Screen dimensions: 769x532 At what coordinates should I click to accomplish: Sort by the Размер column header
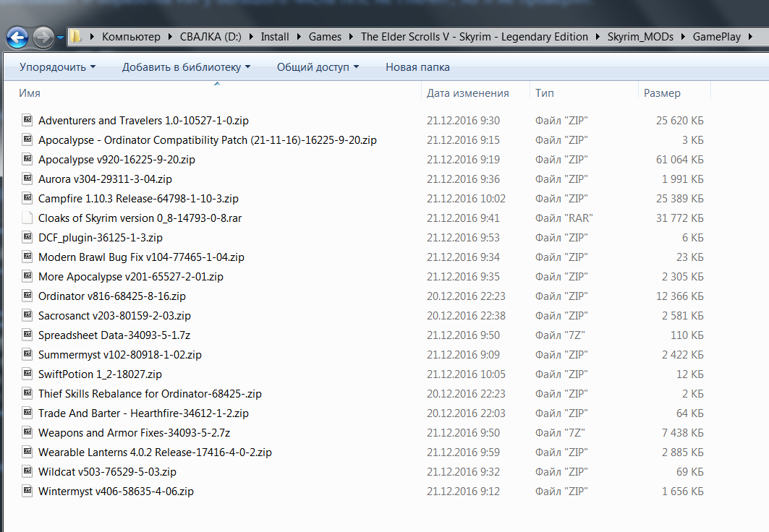point(662,93)
